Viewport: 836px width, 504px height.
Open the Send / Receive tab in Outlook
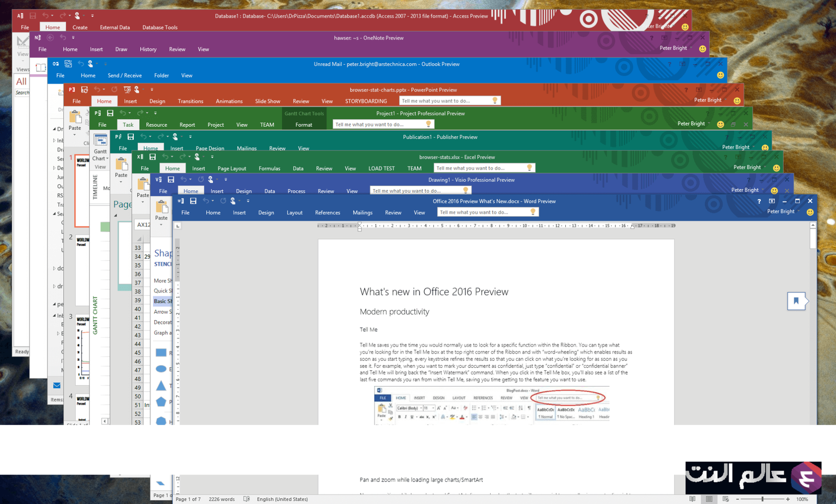(x=125, y=76)
